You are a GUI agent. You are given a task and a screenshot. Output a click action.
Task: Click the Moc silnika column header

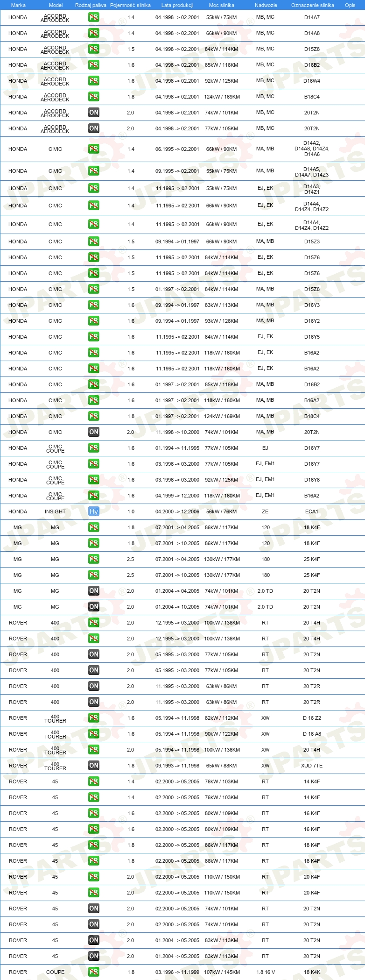(222, 5)
